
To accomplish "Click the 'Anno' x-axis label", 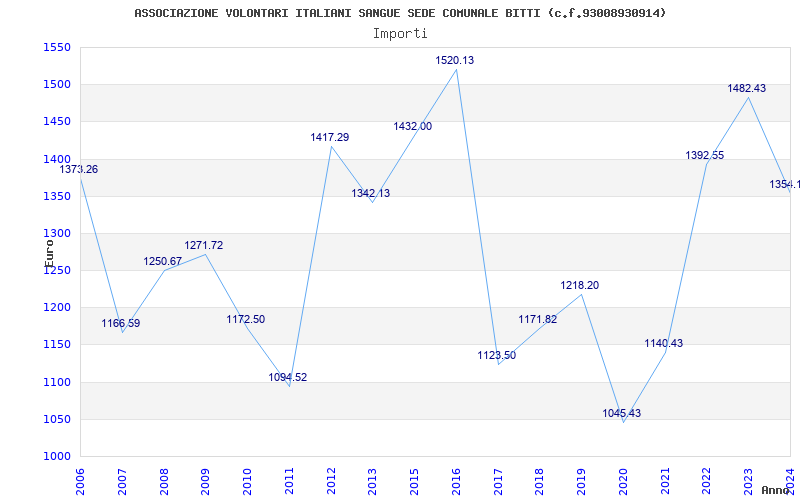I will click(775, 490).
